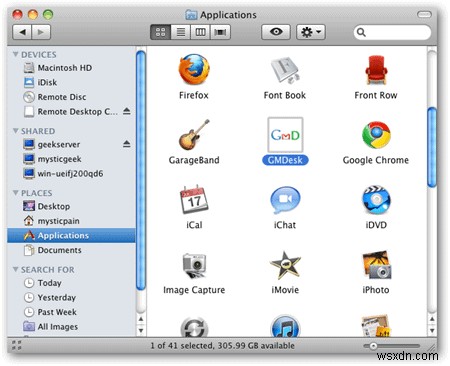Image resolution: width=450 pixels, height=366 pixels.
Task: Collapse the DEVICES sidebar section
Action: [x=15, y=54]
